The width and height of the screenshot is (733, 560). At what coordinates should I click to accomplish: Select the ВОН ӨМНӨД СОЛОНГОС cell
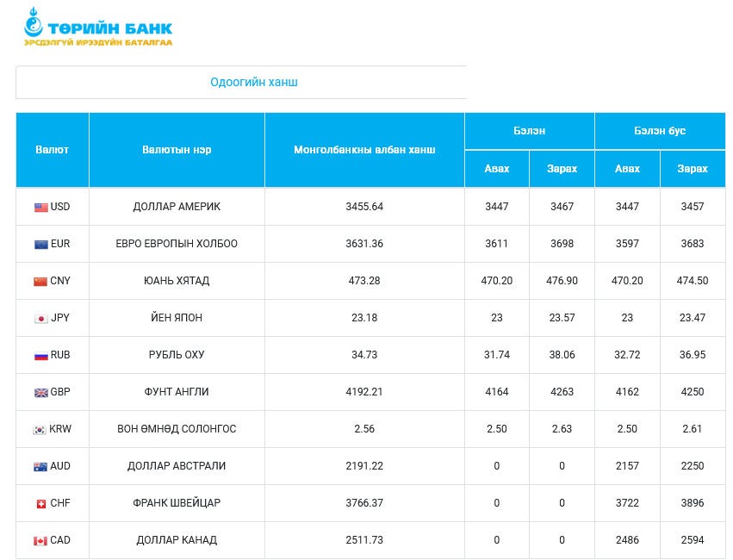(x=177, y=429)
